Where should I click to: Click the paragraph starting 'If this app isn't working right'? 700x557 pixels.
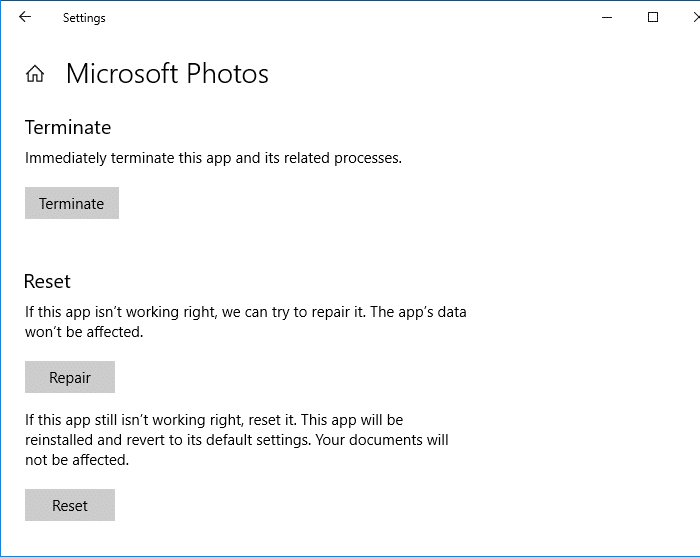(x=246, y=322)
